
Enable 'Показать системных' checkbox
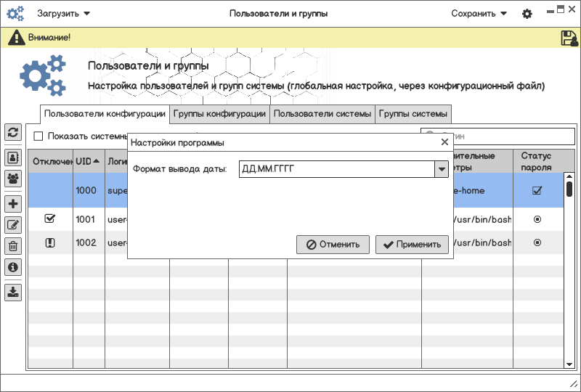coord(38,136)
